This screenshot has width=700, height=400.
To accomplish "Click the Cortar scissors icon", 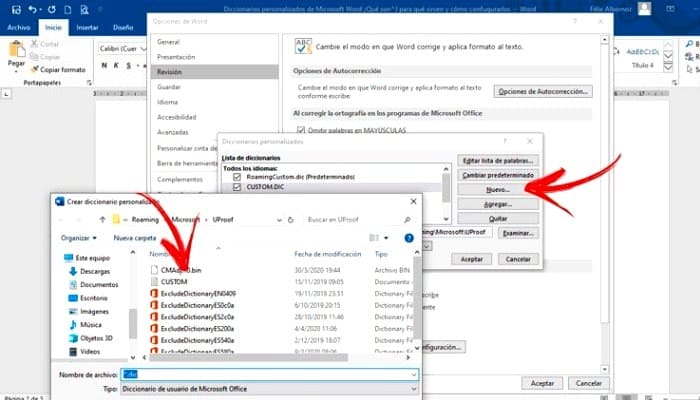I will pyautogui.click(x=34, y=44).
